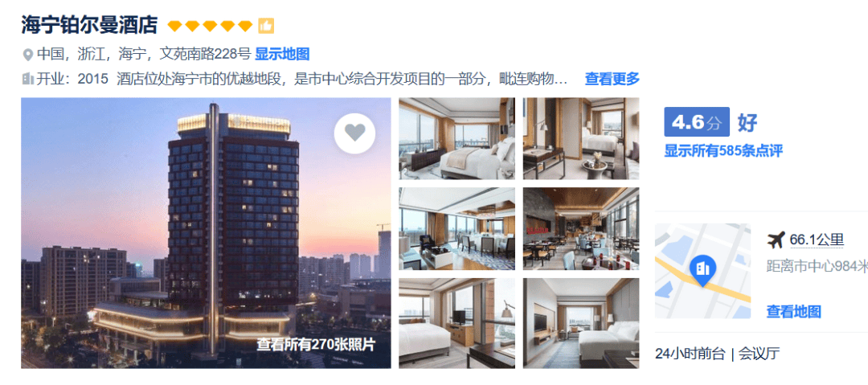Open the bottom-right bedroom with TV thumbnail
868x385 pixels.
[581, 323]
